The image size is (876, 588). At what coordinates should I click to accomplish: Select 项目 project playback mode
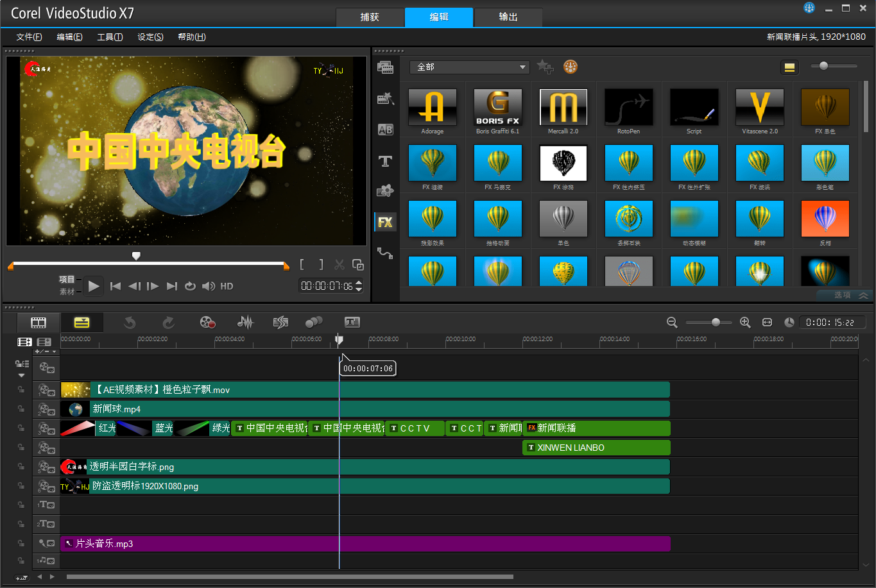(67, 280)
